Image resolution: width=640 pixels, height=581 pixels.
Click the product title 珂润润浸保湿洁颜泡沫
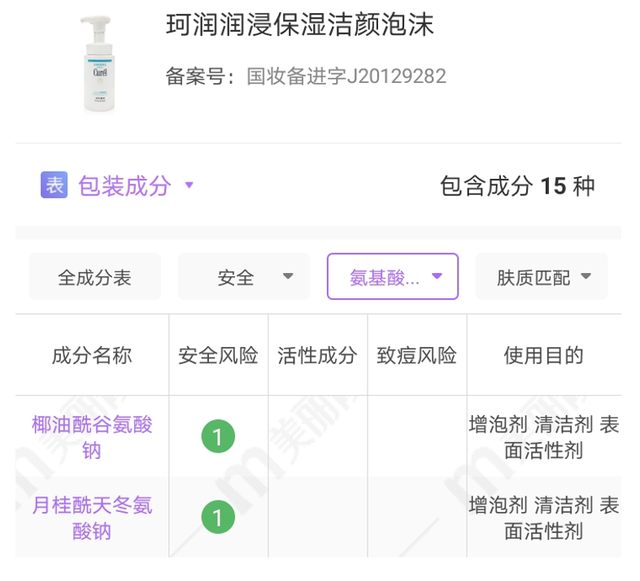pyautogui.click(x=300, y=25)
